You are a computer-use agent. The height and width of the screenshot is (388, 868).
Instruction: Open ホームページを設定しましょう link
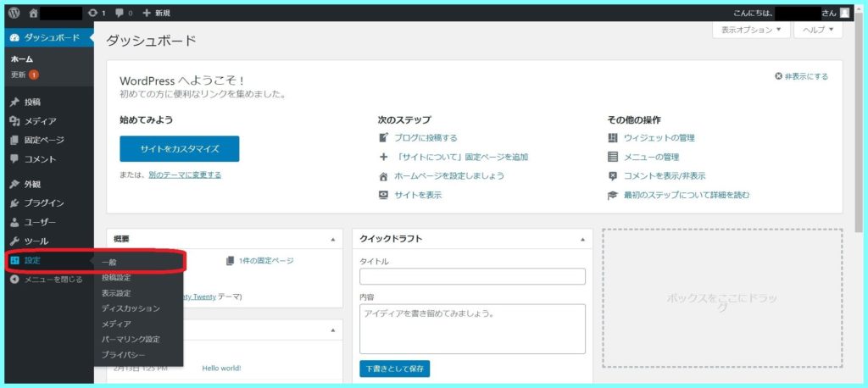click(x=449, y=176)
